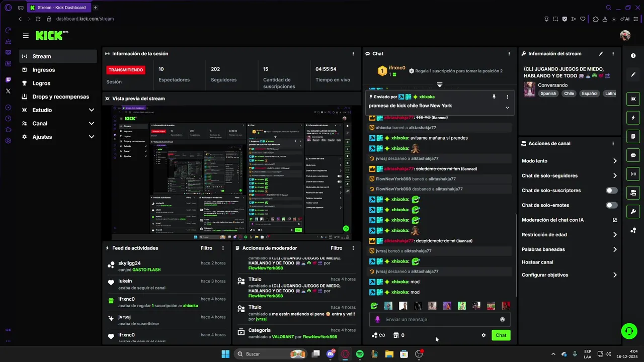Image resolution: width=644 pixels, height=362 pixels.
Task: Open moderator actions three-dot menu
Action: (x=353, y=248)
